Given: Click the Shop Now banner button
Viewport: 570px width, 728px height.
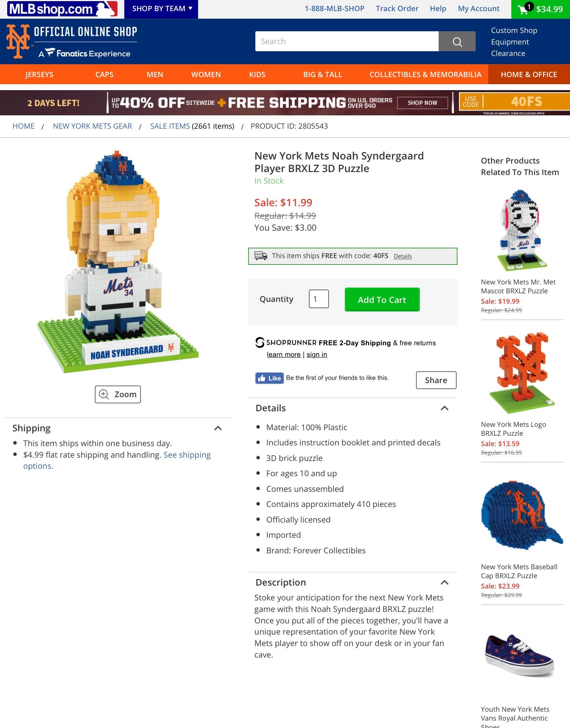Looking at the screenshot, I should click(x=422, y=103).
